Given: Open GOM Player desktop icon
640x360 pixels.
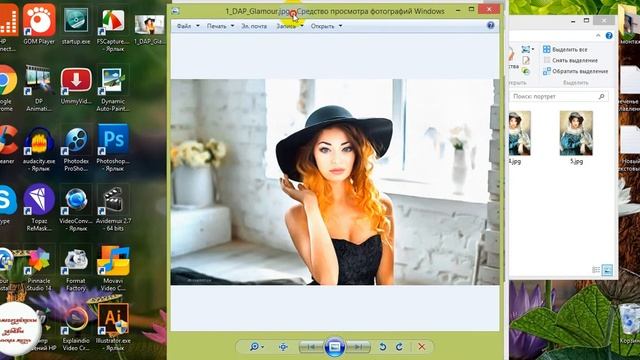Looking at the screenshot, I should 39,24.
